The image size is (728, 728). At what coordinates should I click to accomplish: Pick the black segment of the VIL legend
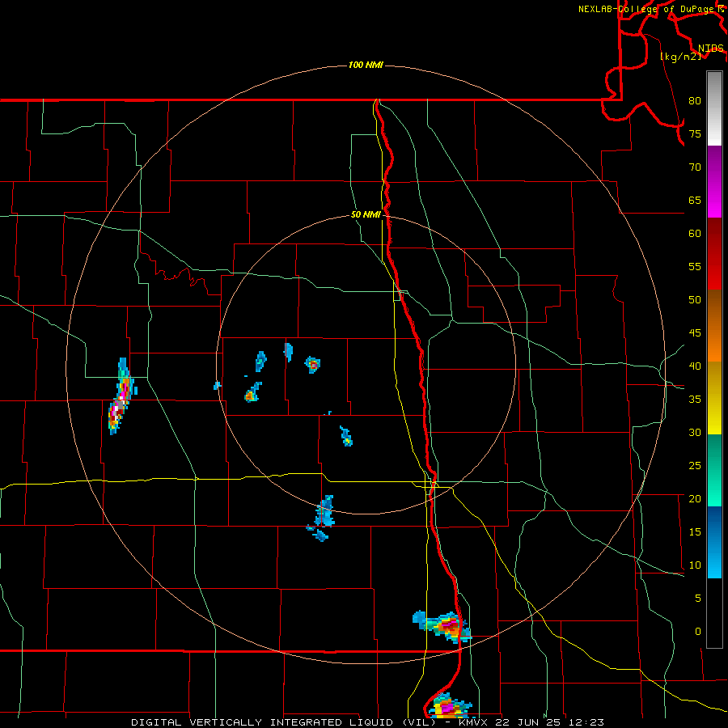coord(714,613)
